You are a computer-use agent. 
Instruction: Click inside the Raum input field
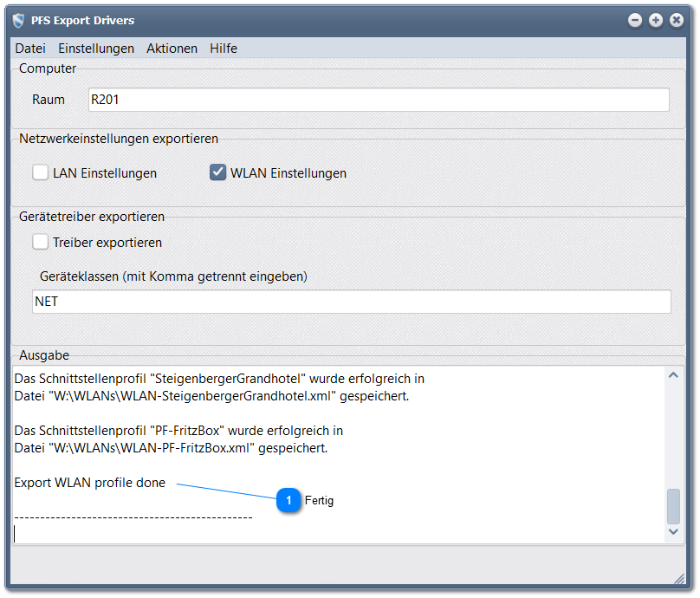(x=347, y=100)
